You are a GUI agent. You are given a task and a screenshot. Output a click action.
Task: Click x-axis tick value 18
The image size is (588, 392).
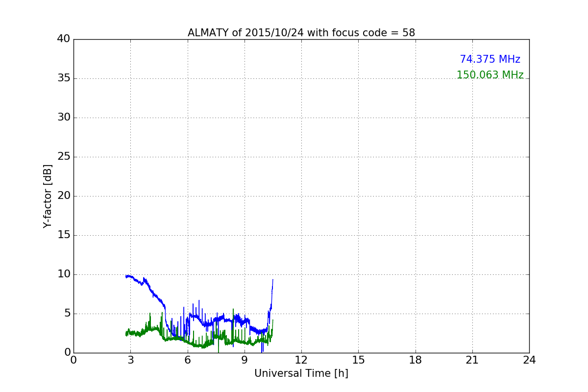[x=416, y=360]
